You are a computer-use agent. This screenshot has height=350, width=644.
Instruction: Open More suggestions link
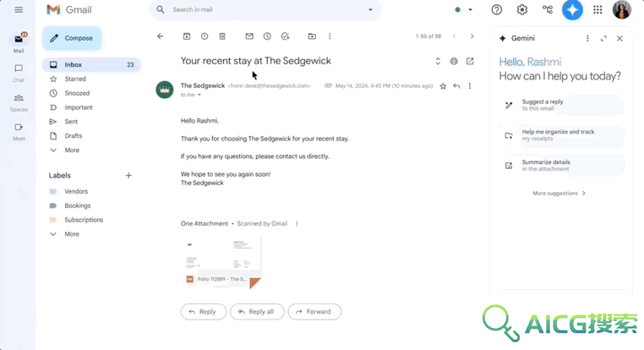click(559, 193)
